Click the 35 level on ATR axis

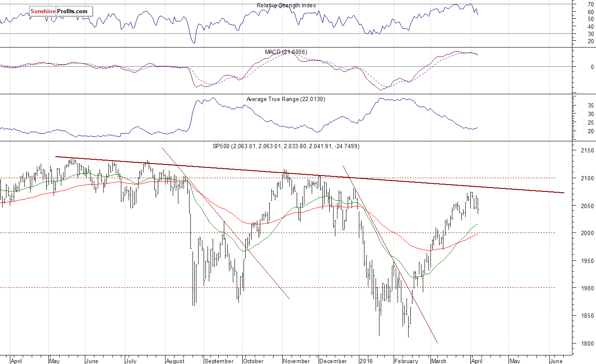tap(591, 105)
